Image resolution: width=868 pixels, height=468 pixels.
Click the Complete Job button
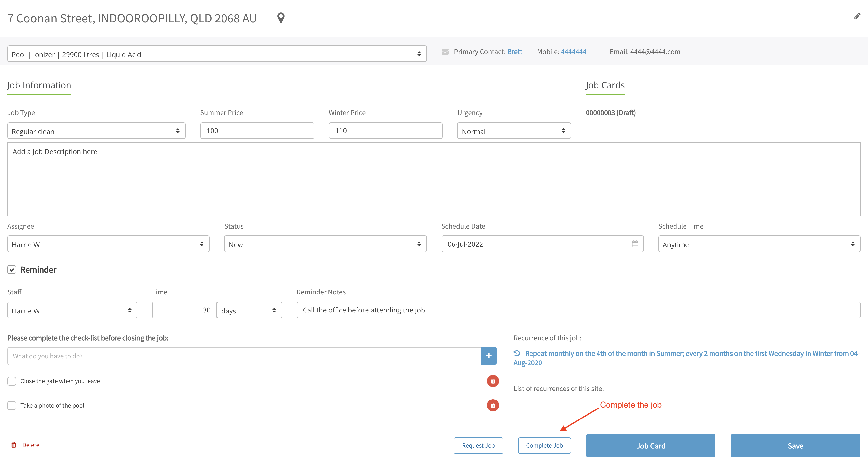(x=544, y=445)
